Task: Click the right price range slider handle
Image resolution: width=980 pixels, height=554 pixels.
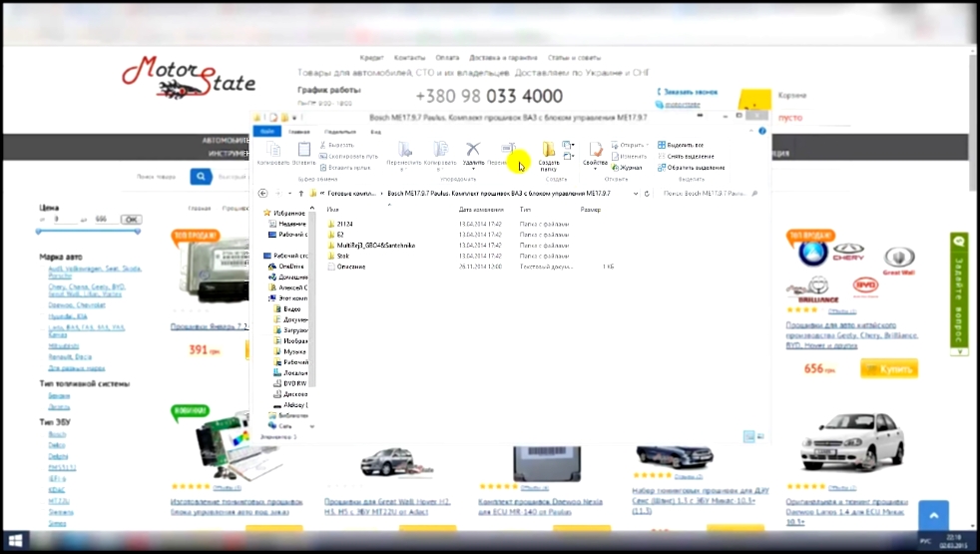Action: coord(138,232)
